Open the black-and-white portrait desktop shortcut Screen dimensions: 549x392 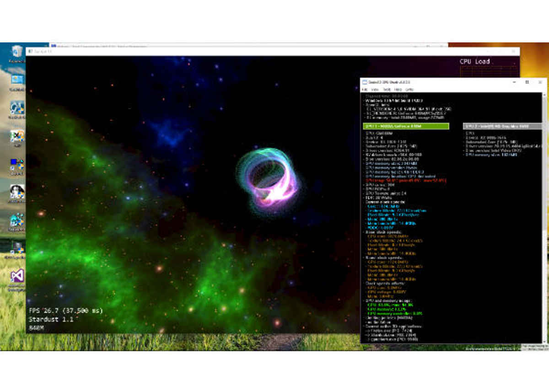pos(17,191)
